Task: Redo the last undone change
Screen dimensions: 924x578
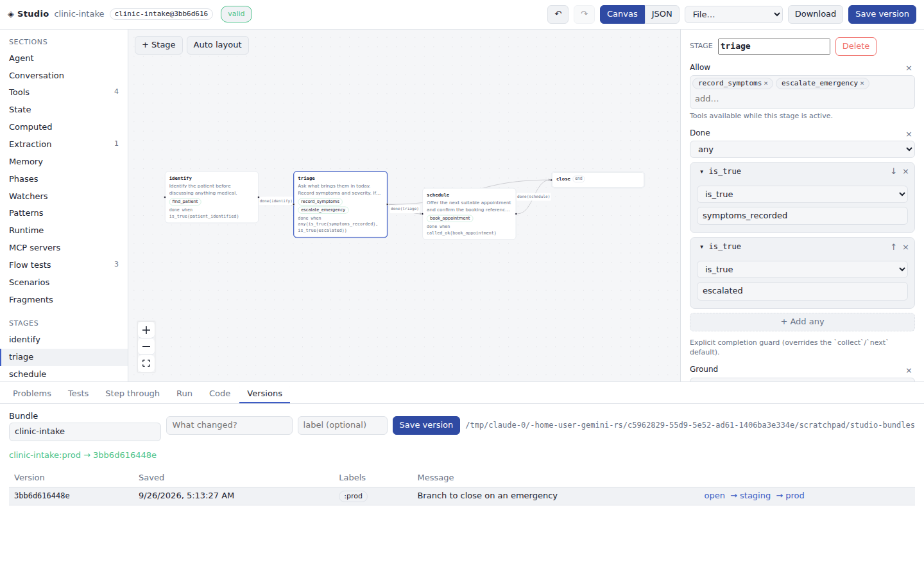Action: pos(584,14)
